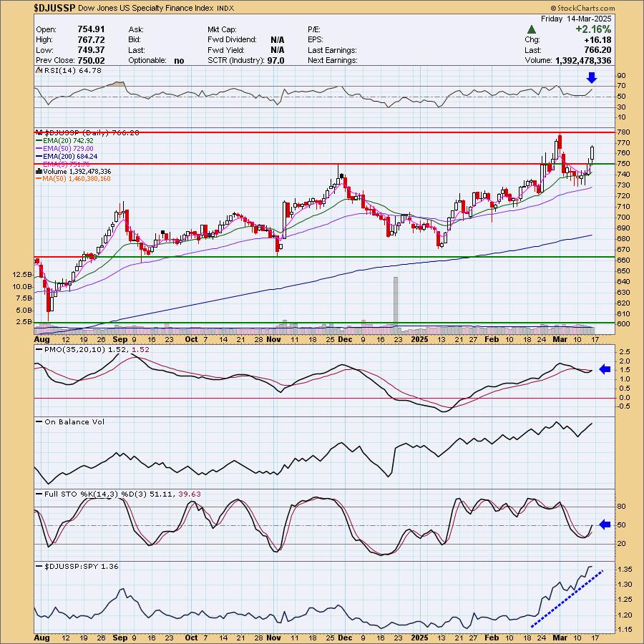Click the Nov label on price chart axis
644x644 pixels.
(x=273, y=339)
